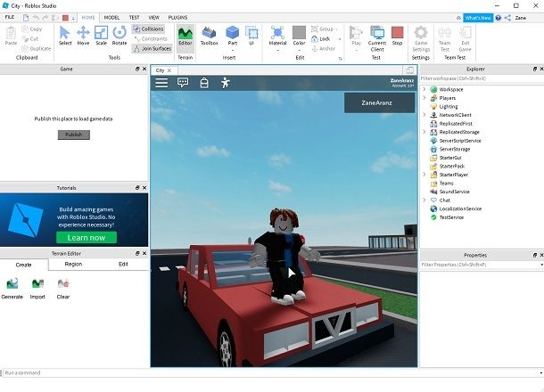Click the Group button
The width and height of the screenshot is (544, 392).
322,29
